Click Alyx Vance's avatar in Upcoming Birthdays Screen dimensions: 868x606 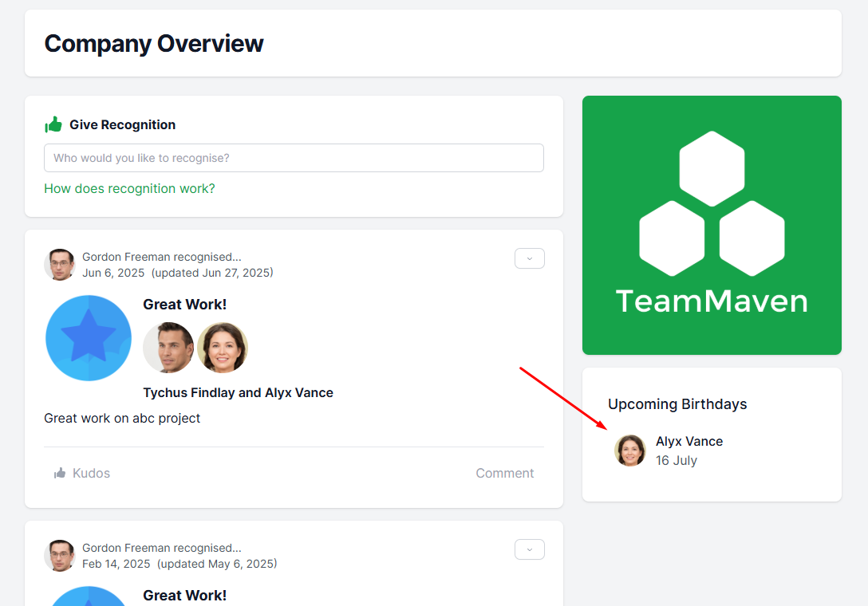tap(630, 451)
